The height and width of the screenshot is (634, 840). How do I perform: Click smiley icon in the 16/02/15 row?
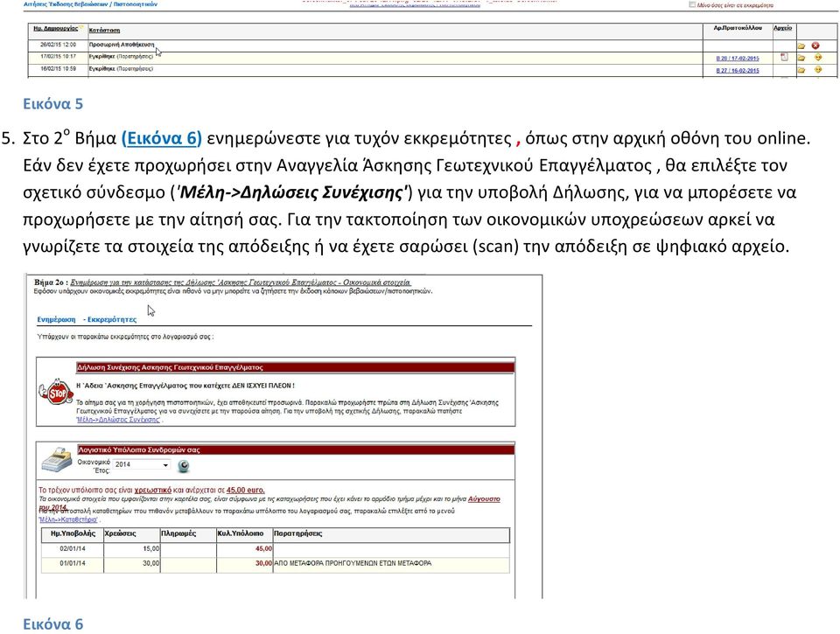[x=818, y=70]
